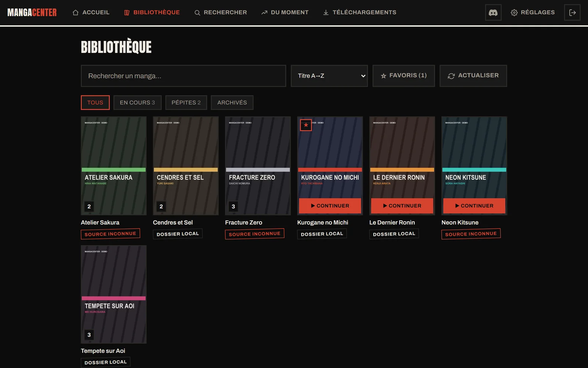Continue reading Le Dernier Ronin
Screen dimensions: 588x368
click(402, 206)
